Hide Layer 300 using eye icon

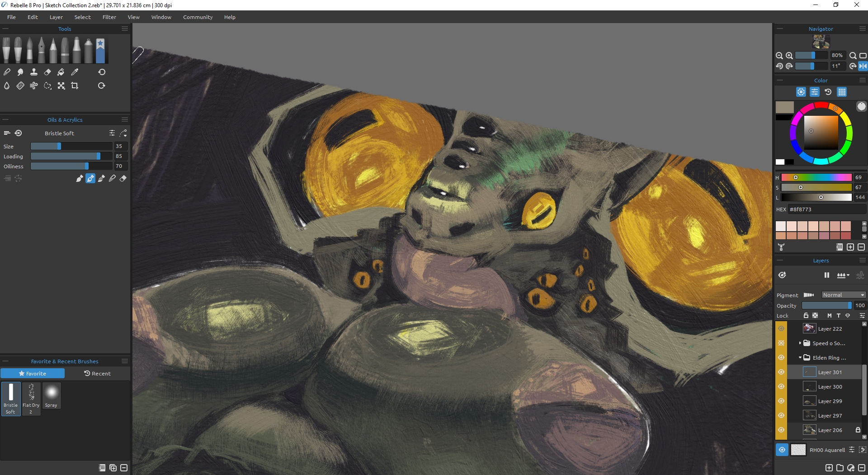781,387
